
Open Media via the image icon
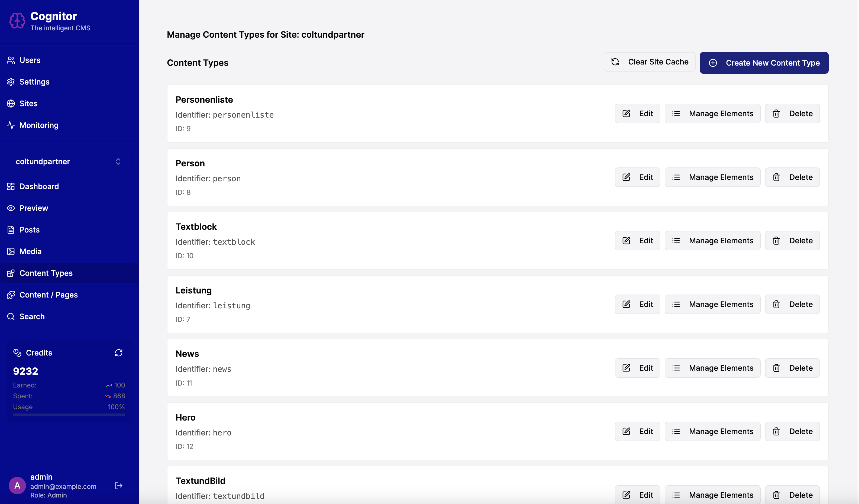(10, 251)
